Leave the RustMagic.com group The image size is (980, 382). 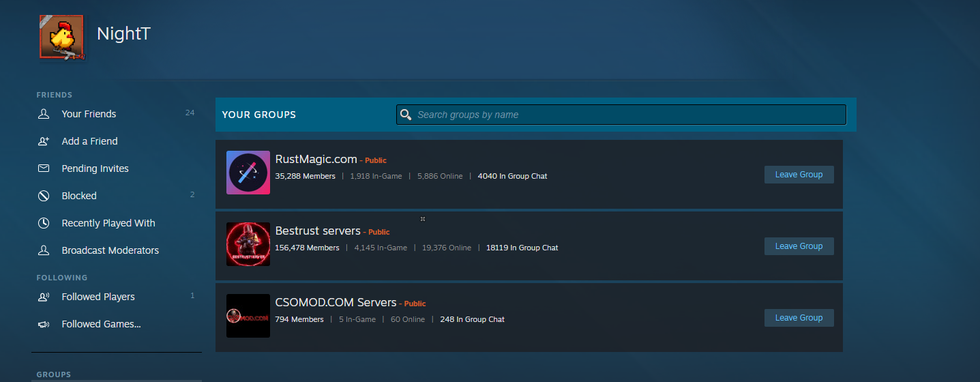[x=799, y=175]
